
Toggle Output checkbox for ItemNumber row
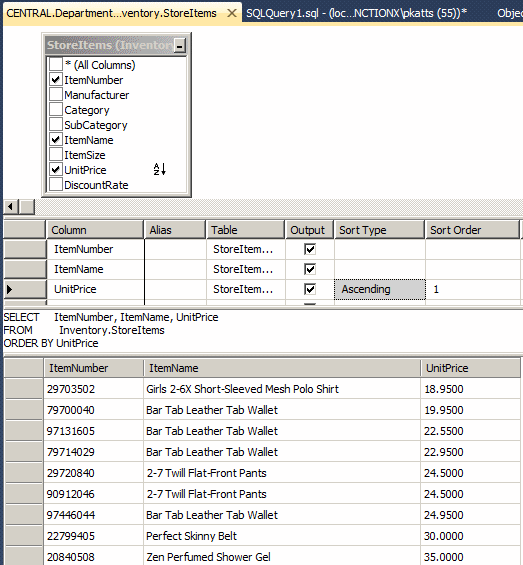[x=310, y=249]
